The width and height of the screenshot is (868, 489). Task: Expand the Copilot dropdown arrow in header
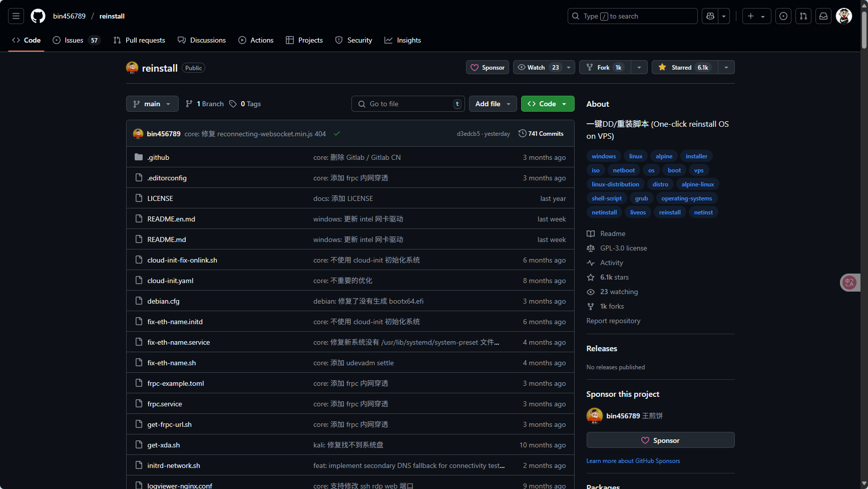pos(724,16)
